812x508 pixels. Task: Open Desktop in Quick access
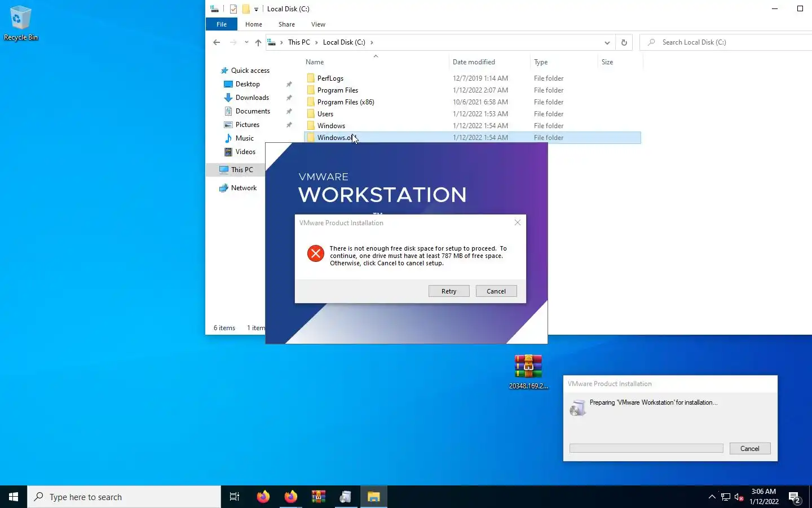[248, 84]
